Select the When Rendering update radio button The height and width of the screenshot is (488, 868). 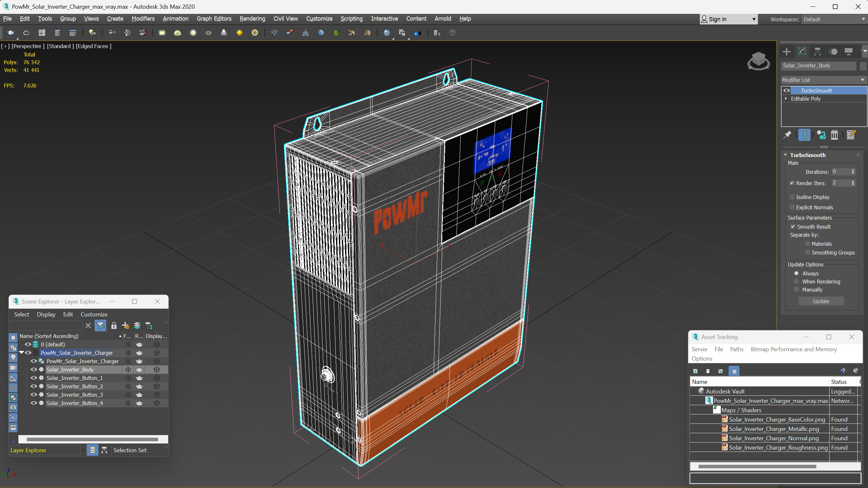[796, 282]
